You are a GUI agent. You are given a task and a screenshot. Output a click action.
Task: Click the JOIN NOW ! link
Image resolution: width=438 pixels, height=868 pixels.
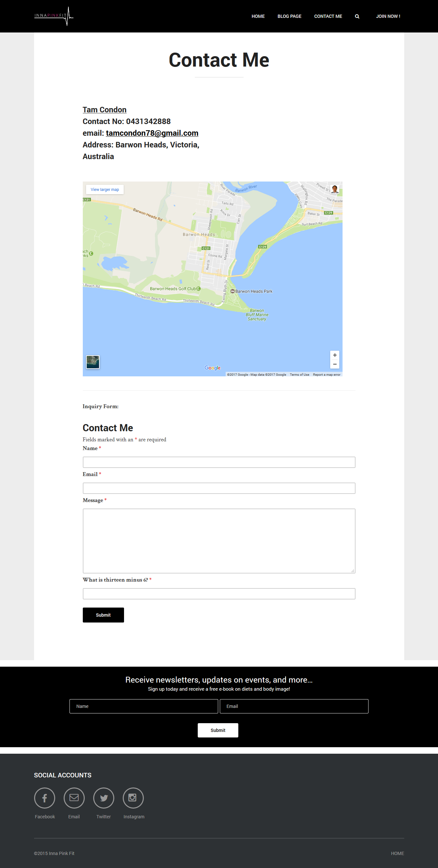(x=388, y=17)
